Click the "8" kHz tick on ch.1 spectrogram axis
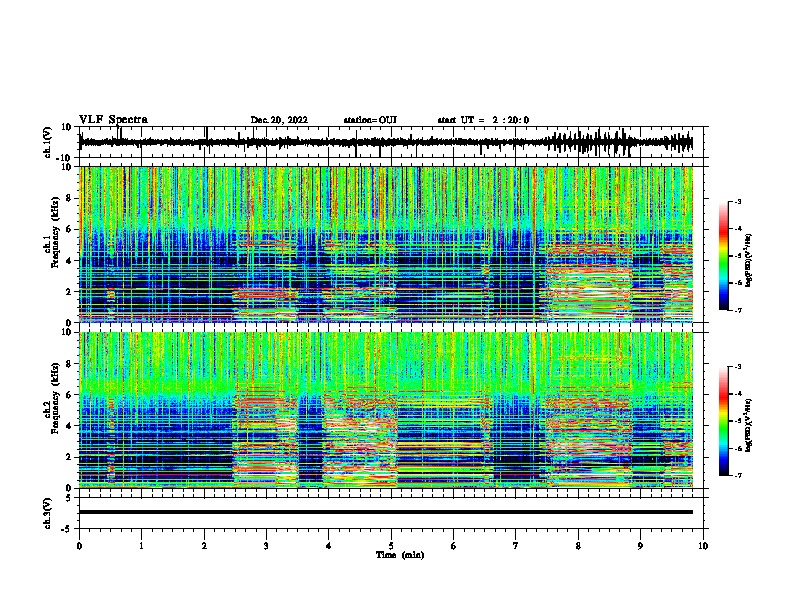 coord(70,198)
